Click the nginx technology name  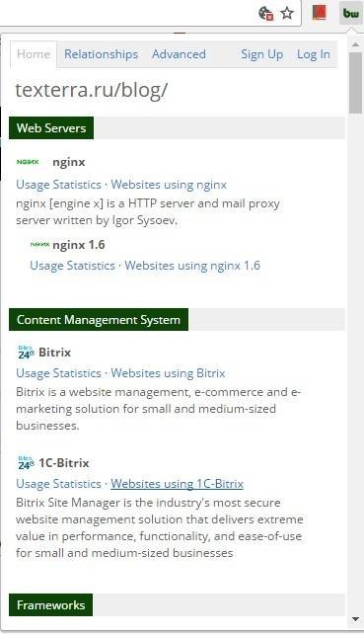(69, 162)
